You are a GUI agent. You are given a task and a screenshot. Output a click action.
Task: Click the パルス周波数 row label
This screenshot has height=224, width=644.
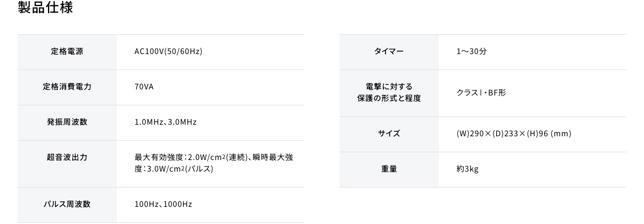pyautogui.click(x=67, y=205)
